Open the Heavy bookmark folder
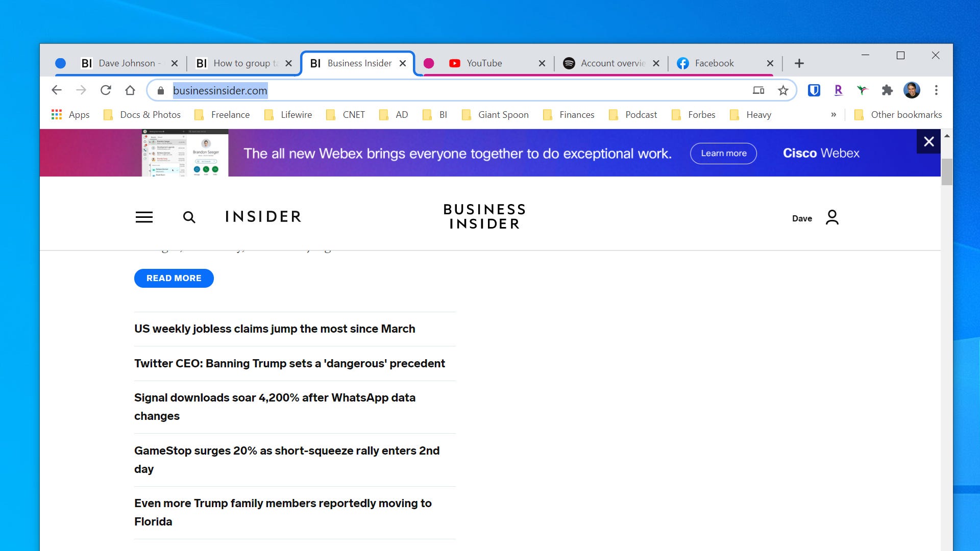 750,115
